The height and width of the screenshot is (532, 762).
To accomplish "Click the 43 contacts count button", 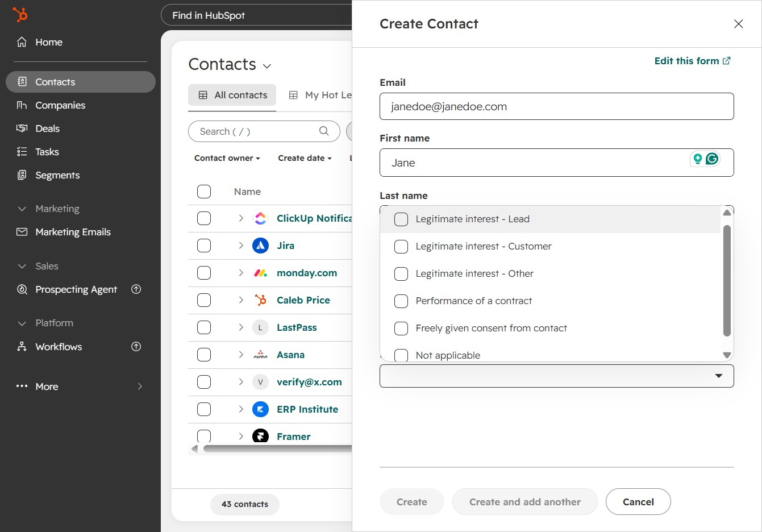I will (x=245, y=504).
